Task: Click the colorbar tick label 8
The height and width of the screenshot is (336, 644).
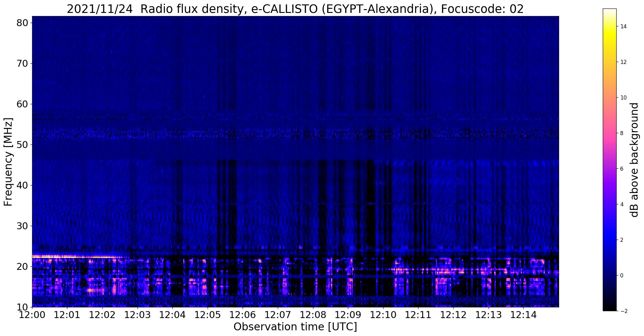Action: (622, 133)
